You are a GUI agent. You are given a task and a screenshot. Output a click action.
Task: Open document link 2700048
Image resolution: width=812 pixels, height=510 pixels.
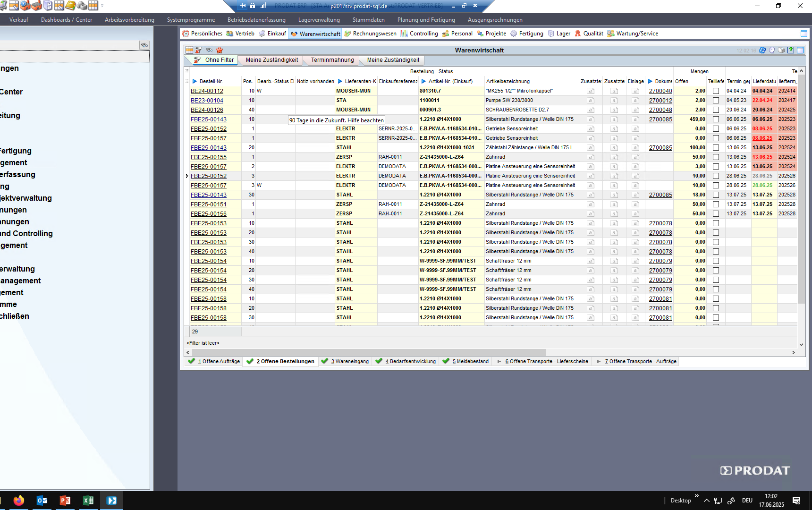(x=660, y=110)
